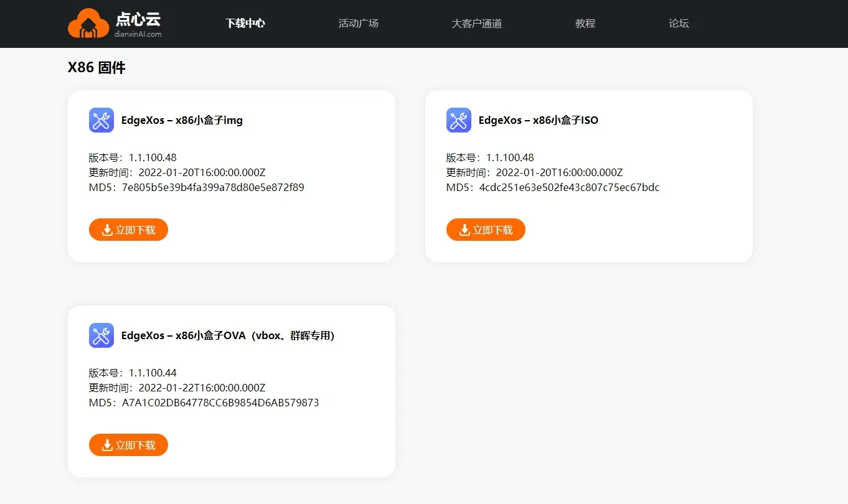Visit the 论坛 nav link
This screenshot has width=848, height=504.
pos(679,24)
